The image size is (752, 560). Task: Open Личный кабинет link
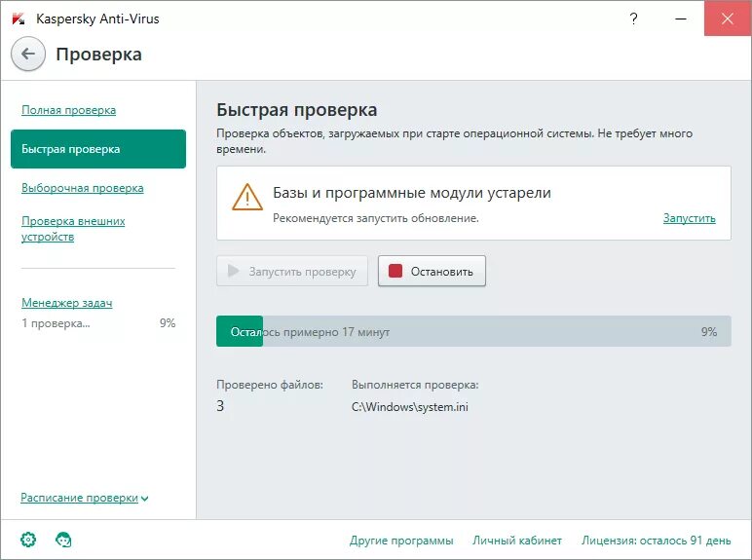[517, 541]
